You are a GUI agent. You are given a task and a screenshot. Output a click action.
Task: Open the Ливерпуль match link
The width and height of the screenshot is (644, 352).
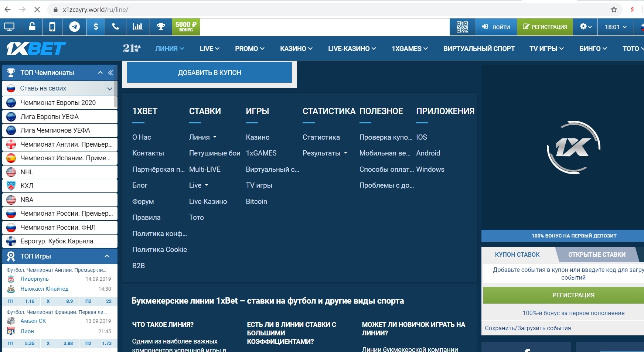pos(34,279)
